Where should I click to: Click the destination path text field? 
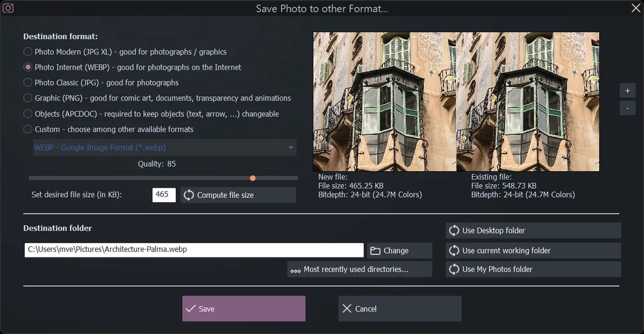194,250
